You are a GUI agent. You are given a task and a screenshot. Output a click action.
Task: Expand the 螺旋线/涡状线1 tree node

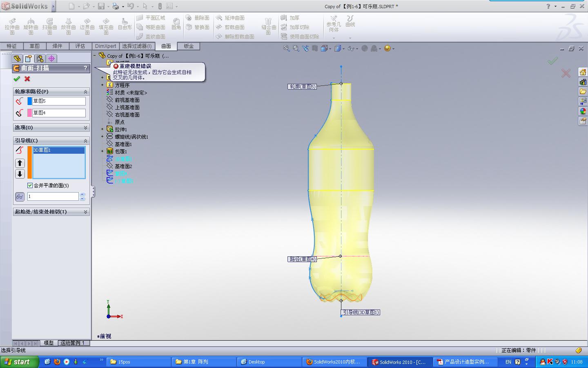pos(102,137)
